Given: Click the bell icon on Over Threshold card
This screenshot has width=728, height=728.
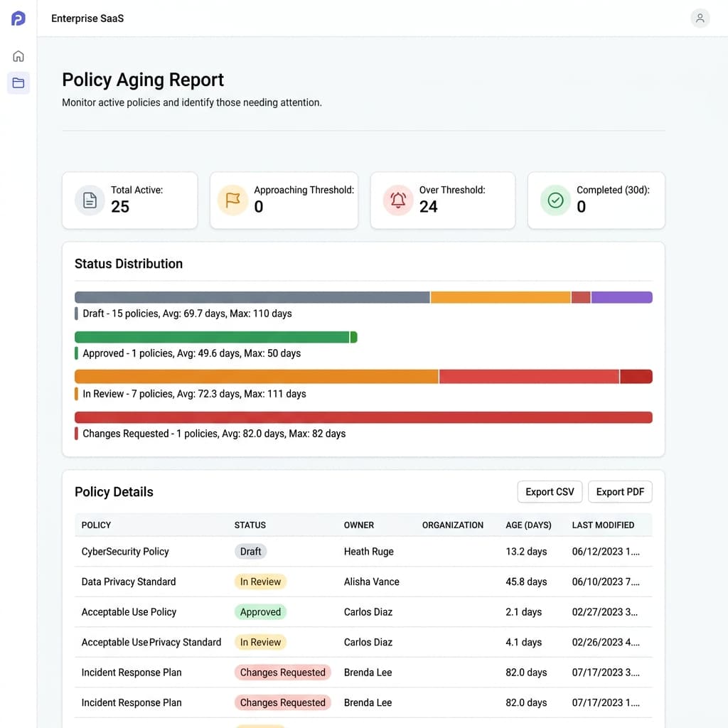Looking at the screenshot, I should click(398, 200).
